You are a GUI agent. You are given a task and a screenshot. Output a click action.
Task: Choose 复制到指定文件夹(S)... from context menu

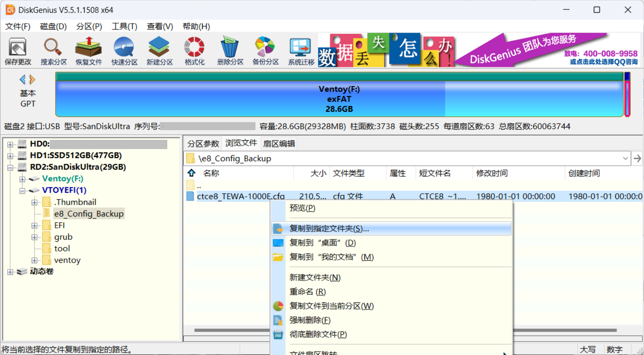coord(329,229)
